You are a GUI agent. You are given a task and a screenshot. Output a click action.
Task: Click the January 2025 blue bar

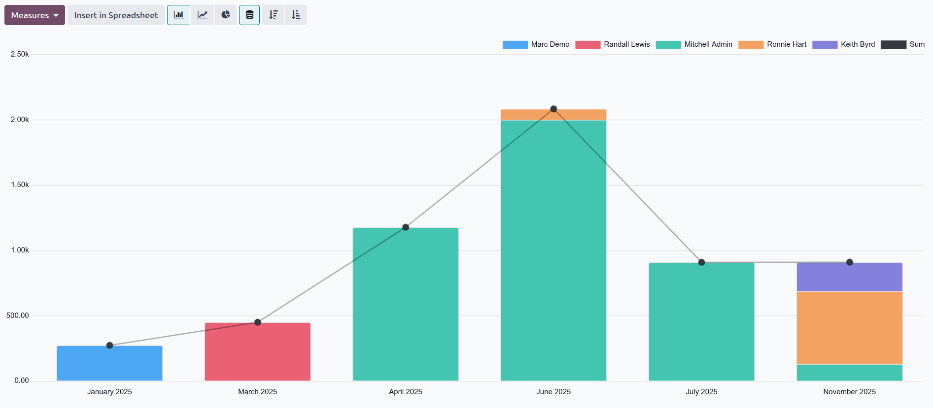tap(110, 364)
